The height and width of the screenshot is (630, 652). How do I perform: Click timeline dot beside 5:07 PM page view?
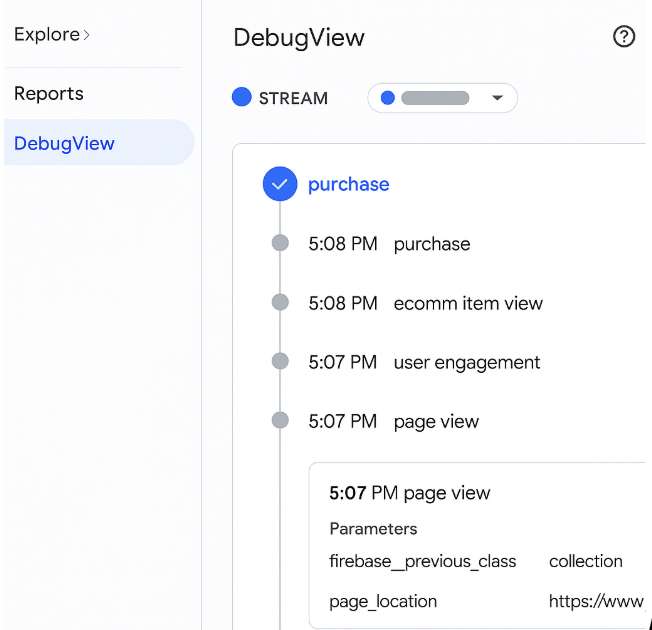[x=280, y=421]
